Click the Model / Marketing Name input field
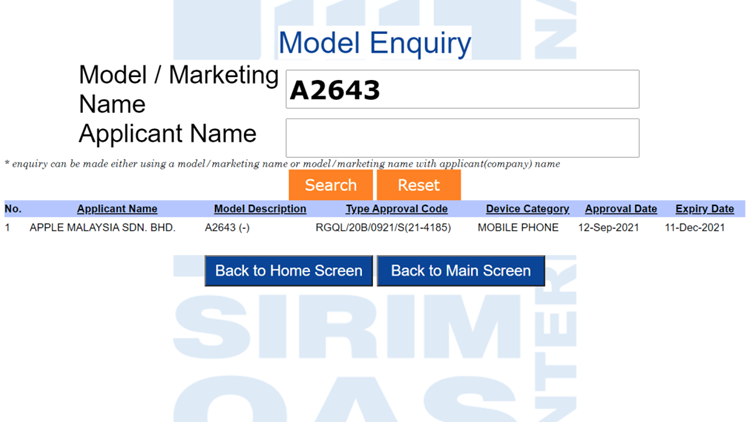 pos(463,89)
